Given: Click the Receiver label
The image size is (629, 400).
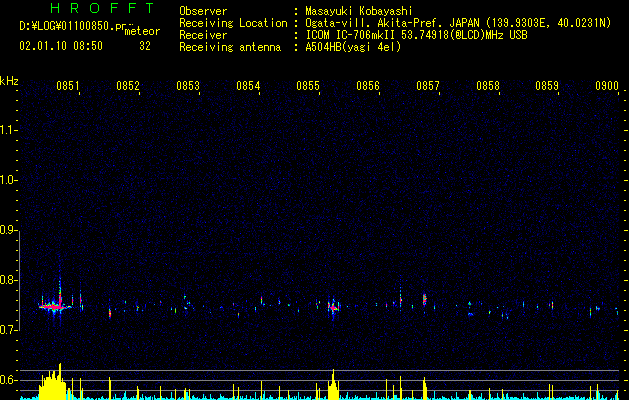Looking at the screenshot, I should (203, 35).
